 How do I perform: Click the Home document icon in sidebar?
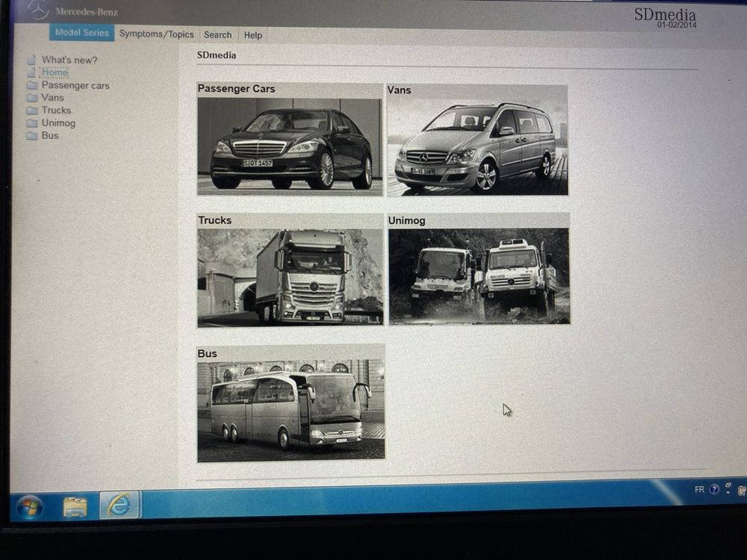point(30,72)
